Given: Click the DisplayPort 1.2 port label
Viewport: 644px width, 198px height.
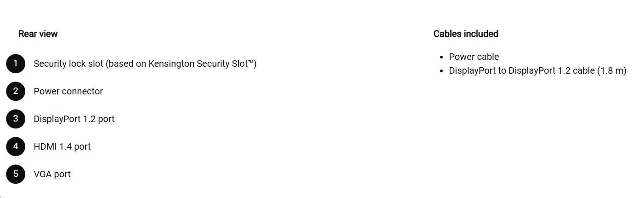Looking at the screenshot, I should point(74,119).
